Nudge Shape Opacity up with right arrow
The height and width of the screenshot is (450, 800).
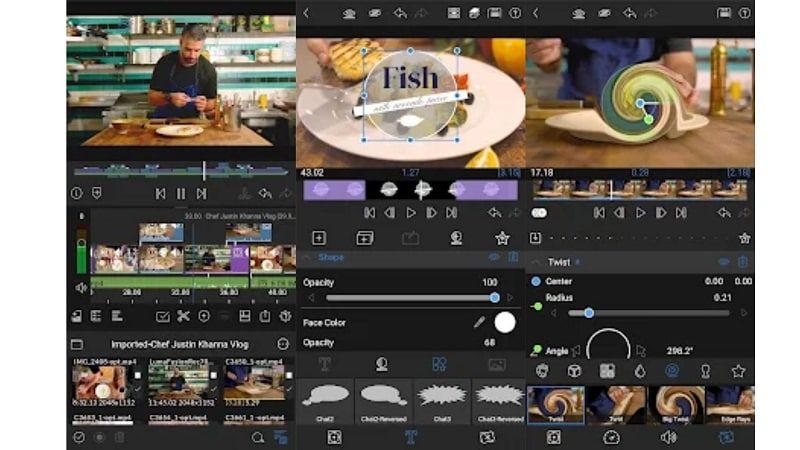(510, 298)
